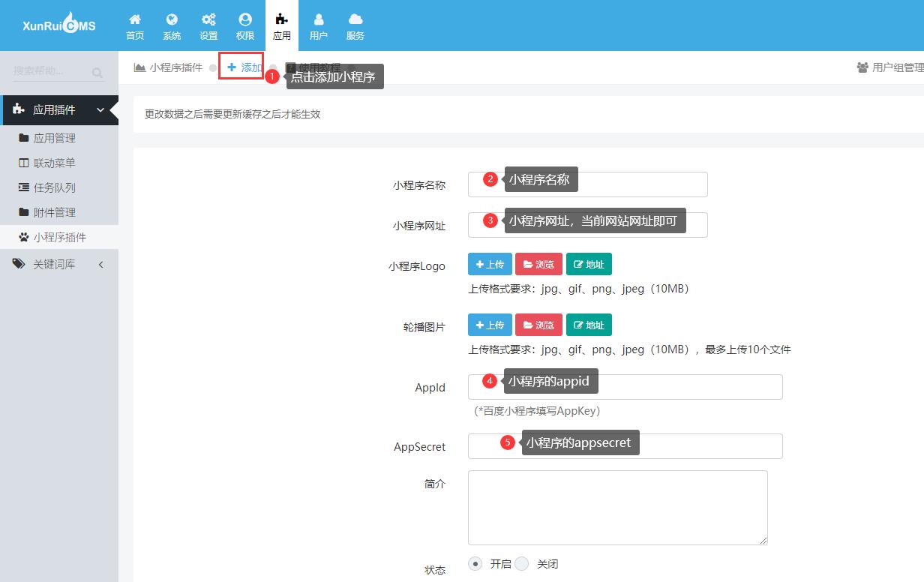Open the 首页 home tab

coord(135,26)
